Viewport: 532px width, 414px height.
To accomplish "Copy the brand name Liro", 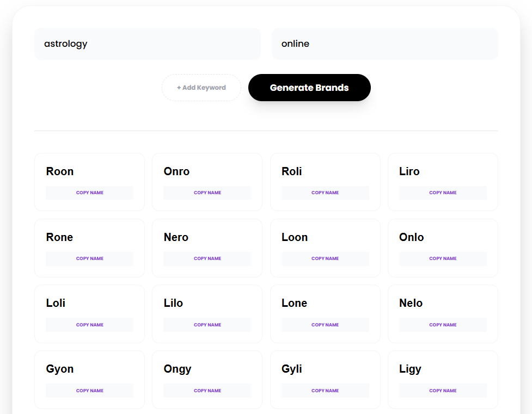I will coord(443,193).
